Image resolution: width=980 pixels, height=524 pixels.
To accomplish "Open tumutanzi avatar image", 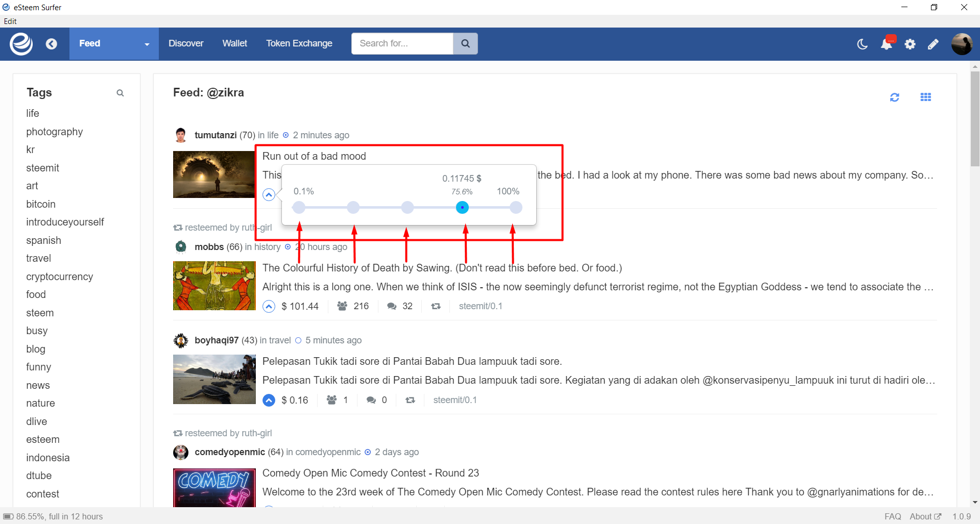I will 181,135.
